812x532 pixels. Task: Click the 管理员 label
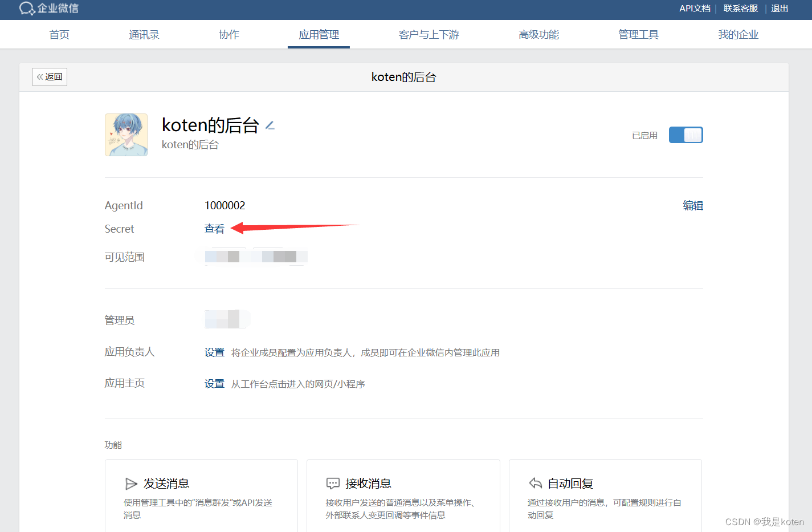coord(120,320)
